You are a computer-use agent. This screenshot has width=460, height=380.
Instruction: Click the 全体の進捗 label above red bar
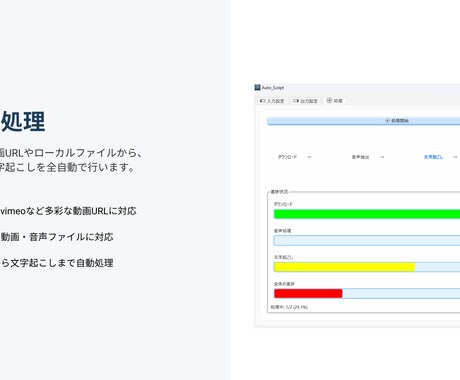(284, 284)
